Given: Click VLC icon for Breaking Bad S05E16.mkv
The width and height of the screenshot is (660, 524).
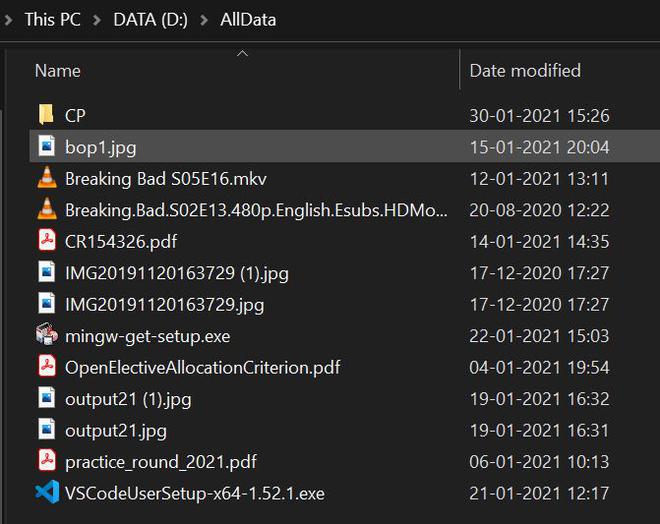Looking at the screenshot, I should [46, 179].
